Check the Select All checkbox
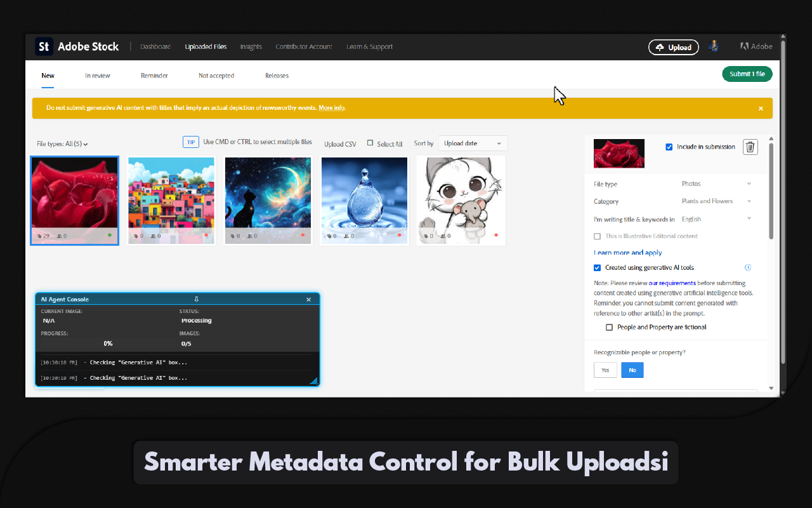 [x=370, y=143]
